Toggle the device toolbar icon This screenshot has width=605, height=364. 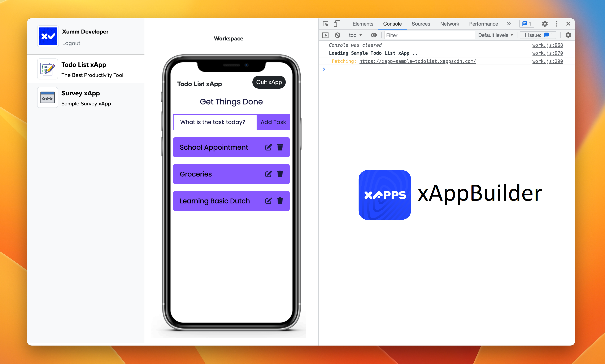337,24
